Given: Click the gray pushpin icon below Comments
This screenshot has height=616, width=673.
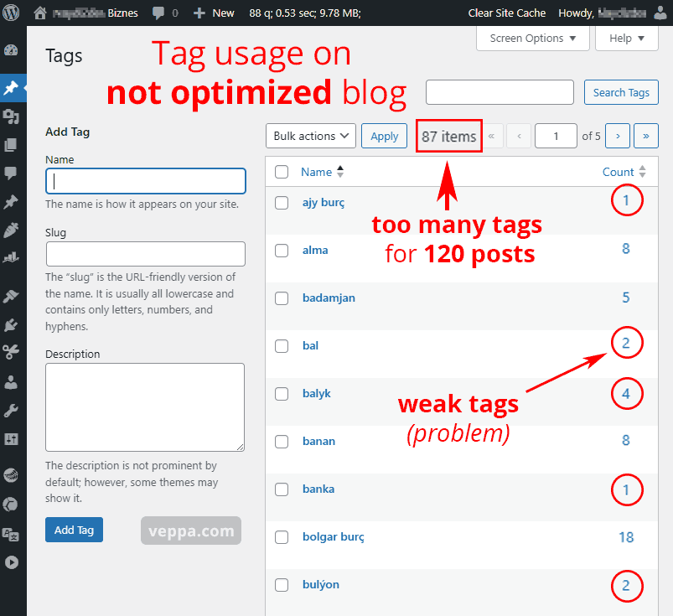Looking at the screenshot, I should point(11,201).
